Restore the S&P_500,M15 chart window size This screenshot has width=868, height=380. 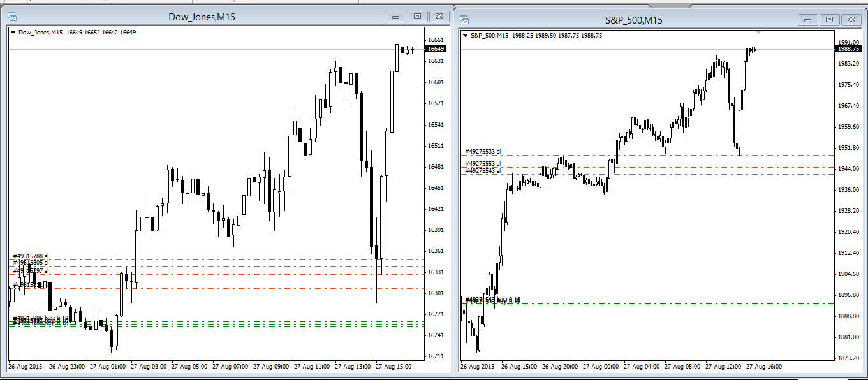pos(830,20)
